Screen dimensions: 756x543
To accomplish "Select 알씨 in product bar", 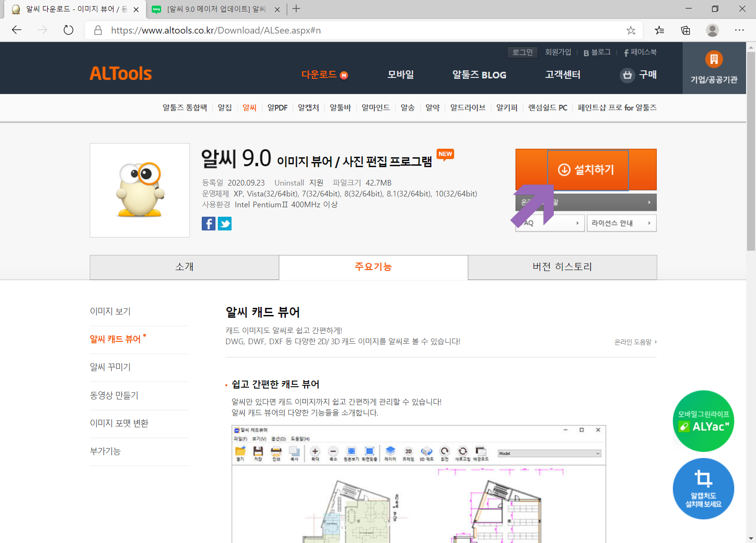I will [x=249, y=108].
